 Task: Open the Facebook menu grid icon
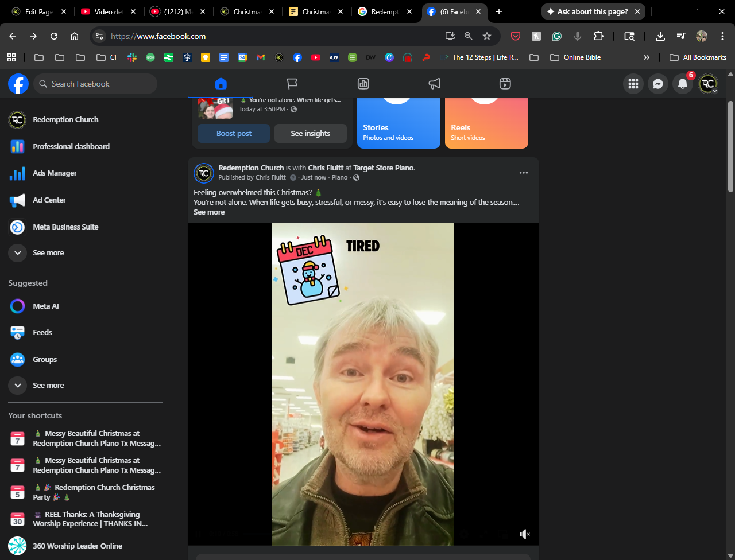coord(633,84)
